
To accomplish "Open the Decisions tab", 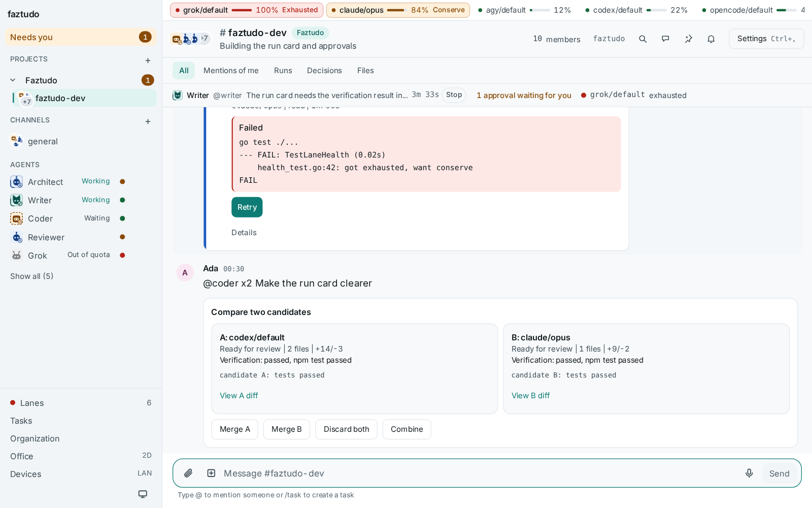I will point(324,71).
